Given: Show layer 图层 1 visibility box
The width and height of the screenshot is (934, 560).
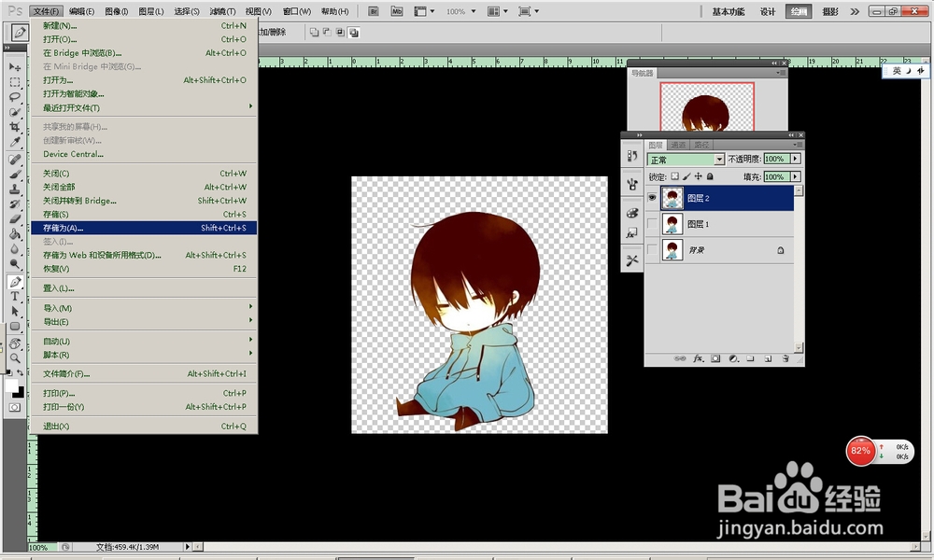Looking at the screenshot, I should coord(652,224).
